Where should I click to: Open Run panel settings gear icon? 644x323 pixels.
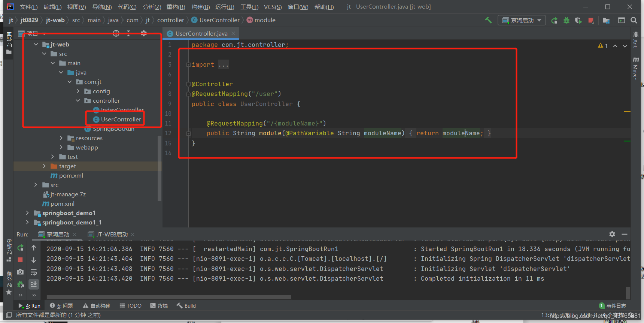pos(612,234)
